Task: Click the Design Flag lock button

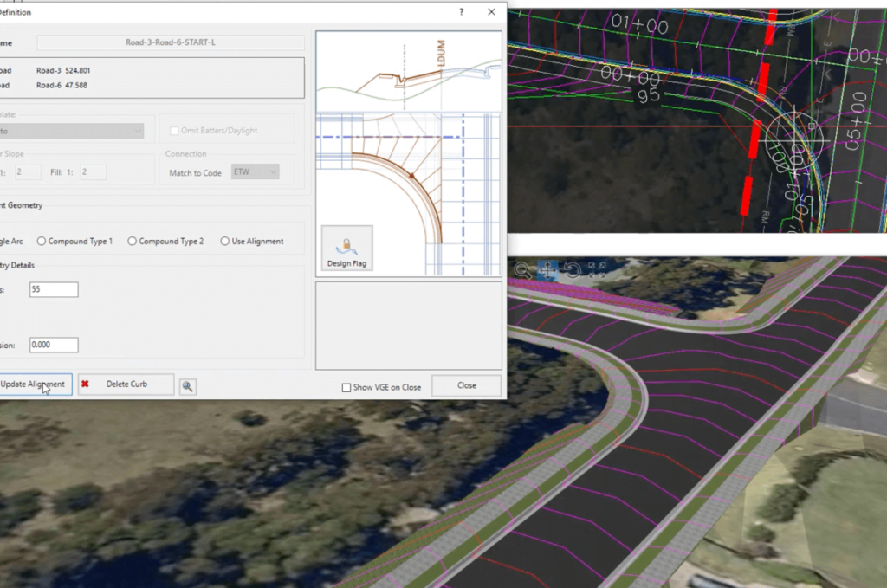Action: tap(346, 249)
